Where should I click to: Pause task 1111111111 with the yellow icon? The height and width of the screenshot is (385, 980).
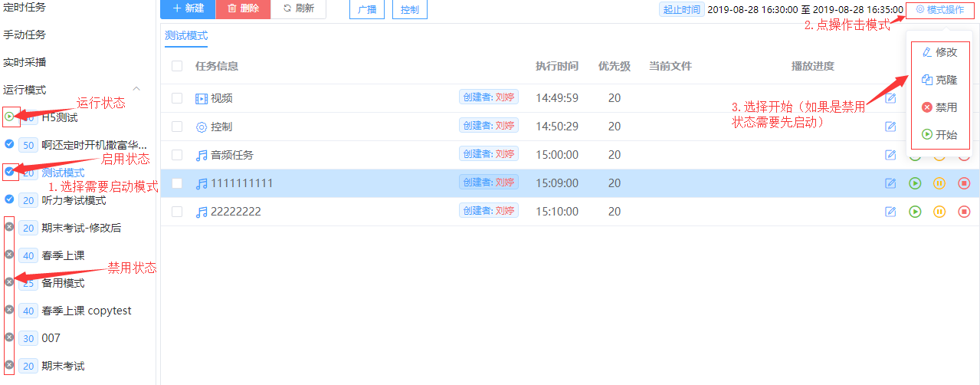point(939,183)
